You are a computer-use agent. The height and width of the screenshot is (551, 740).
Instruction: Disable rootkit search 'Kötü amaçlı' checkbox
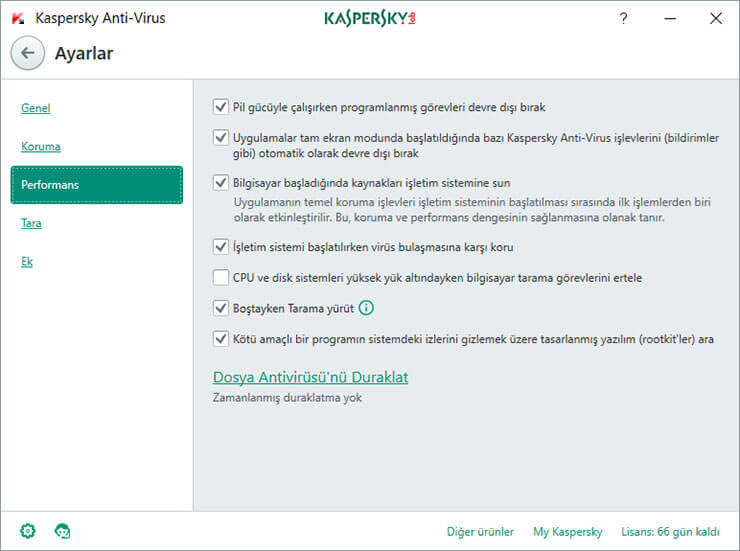[221, 339]
